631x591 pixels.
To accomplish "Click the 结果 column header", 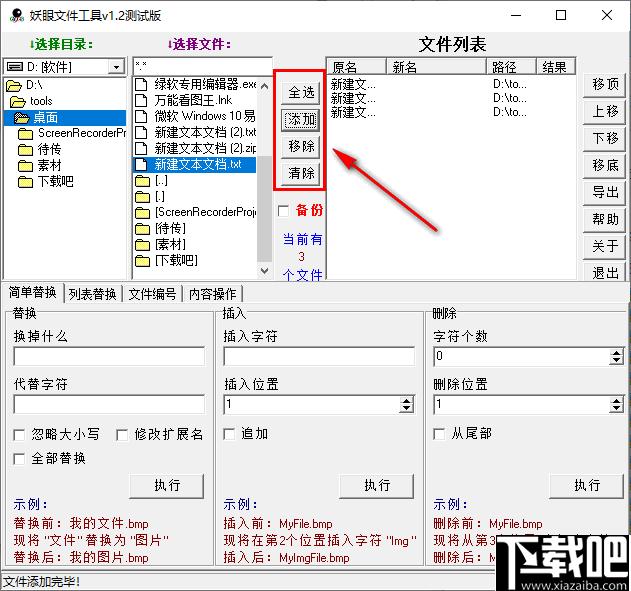I will coord(556,66).
